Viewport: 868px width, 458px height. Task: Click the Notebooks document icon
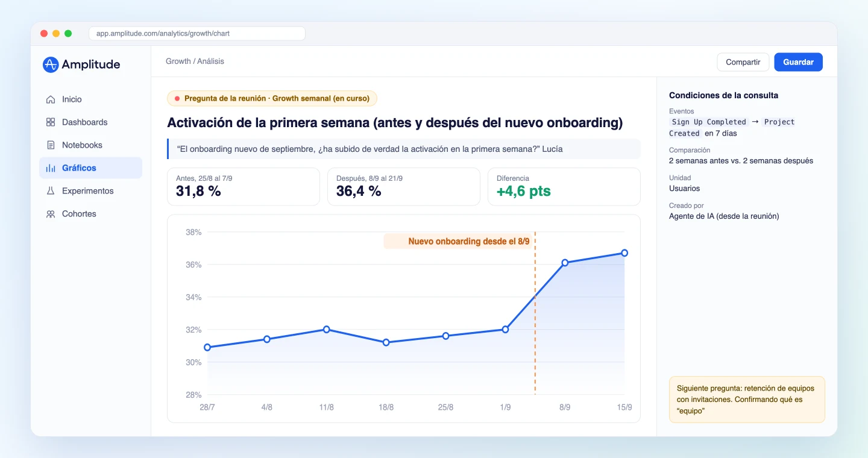(51, 145)
